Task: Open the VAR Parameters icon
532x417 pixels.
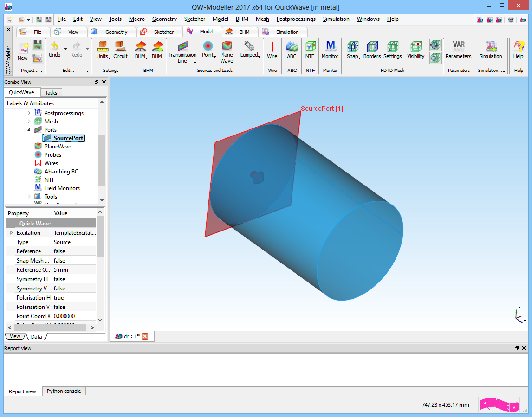Action: tap(459, 46)
